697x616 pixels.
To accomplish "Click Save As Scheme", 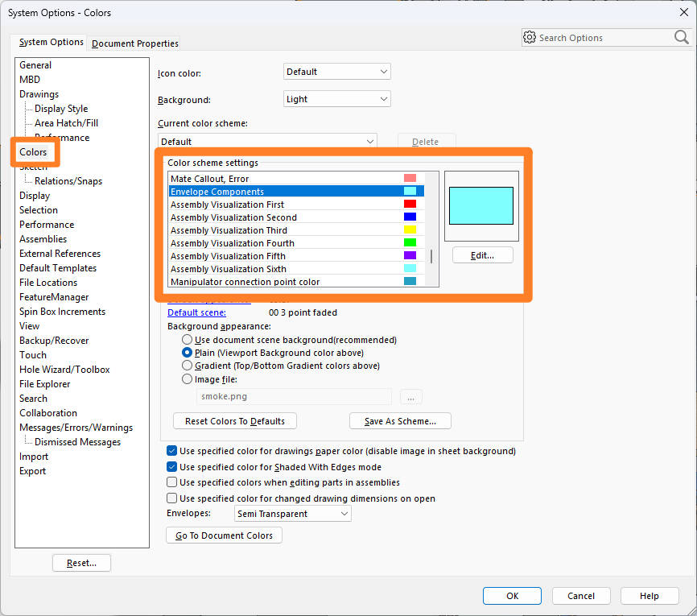I will [x=400, y=420].
